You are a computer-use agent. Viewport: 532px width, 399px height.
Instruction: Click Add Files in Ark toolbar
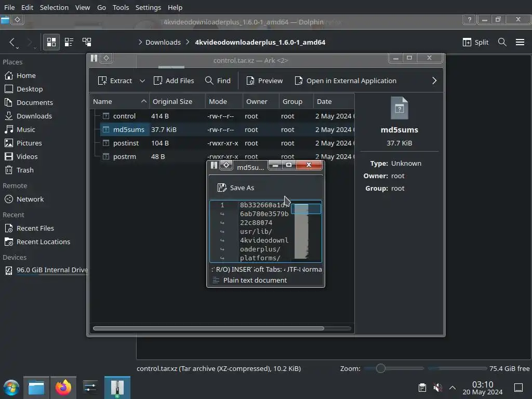[x=174, y=81]
